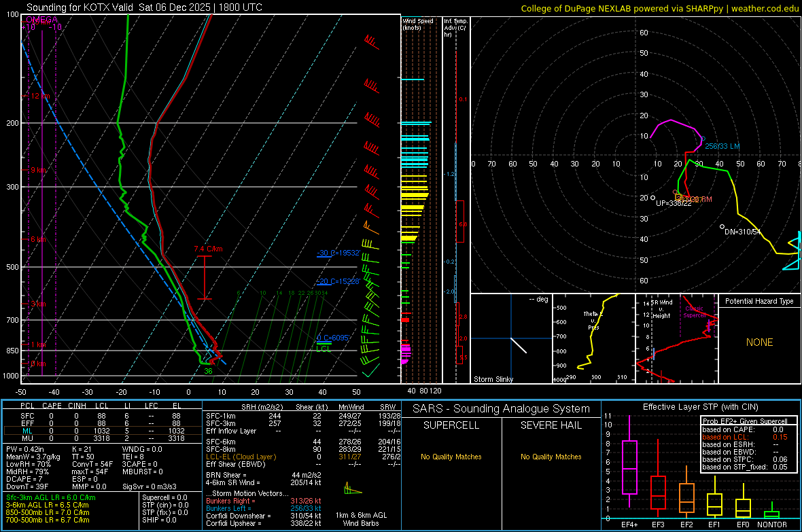Image resolution: width=802 pixels, height=532 pixels.
Task: Click the white storm slinky line marker
Action: pyautogui.click(x=519, y=345)
